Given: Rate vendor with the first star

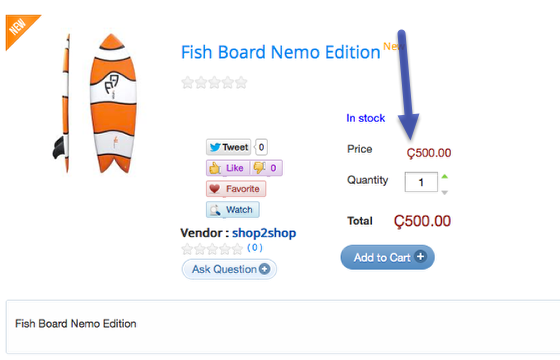Looking at the screenshot, I should 187,249.
